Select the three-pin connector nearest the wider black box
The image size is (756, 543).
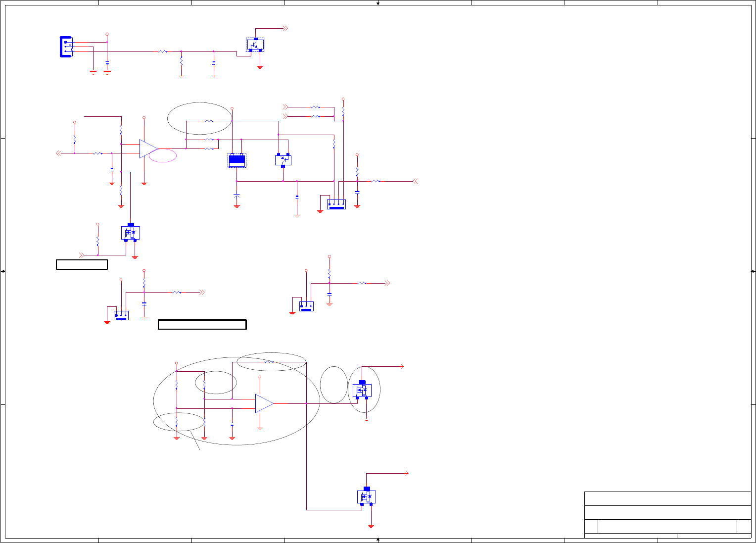(x=121, y=315)
